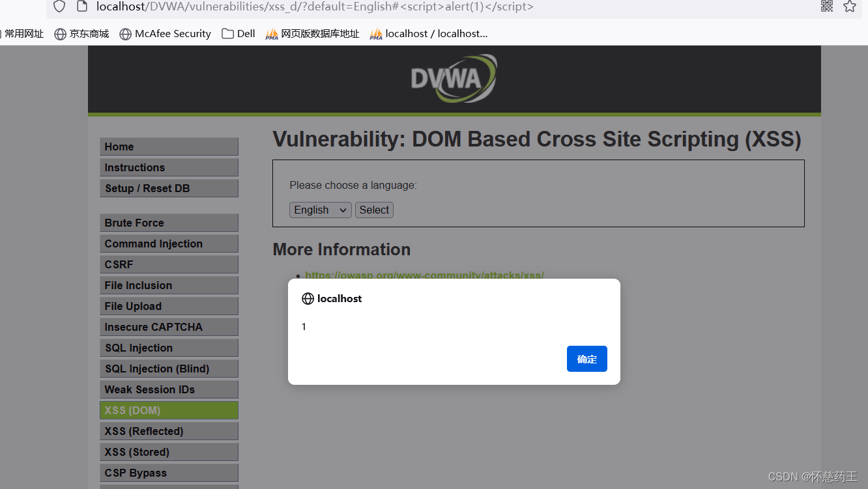This screenshot has width=868, height=489.
Task: Open CSRF page
Action: (x=169, y=264)
